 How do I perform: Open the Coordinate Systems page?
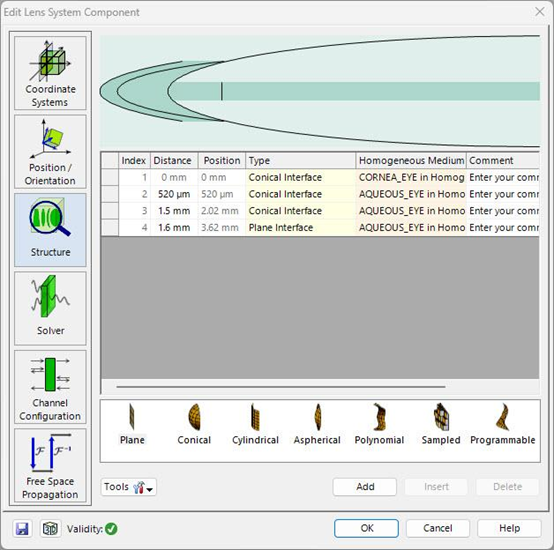pos(50,73)
